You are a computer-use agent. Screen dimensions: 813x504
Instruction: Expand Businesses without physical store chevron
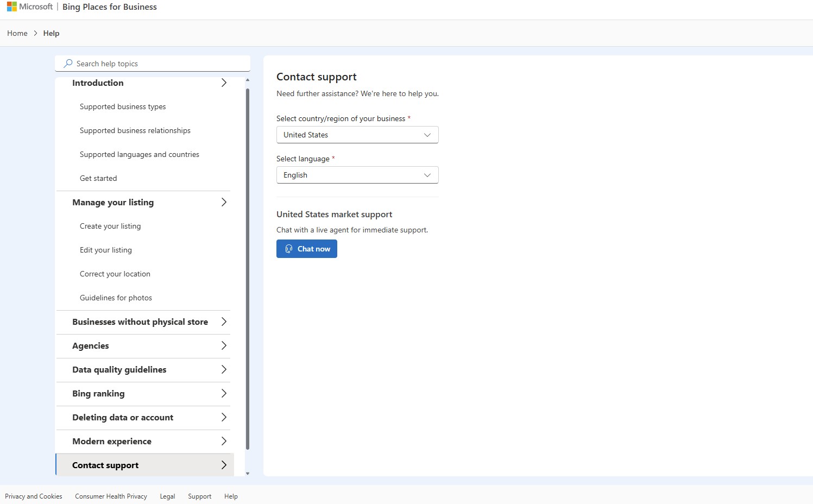coord(224,322)
